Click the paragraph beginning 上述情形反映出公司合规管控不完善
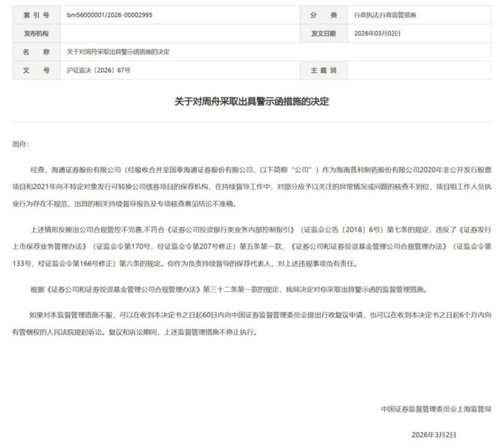504x448 pixels. (x=252, y=246)
